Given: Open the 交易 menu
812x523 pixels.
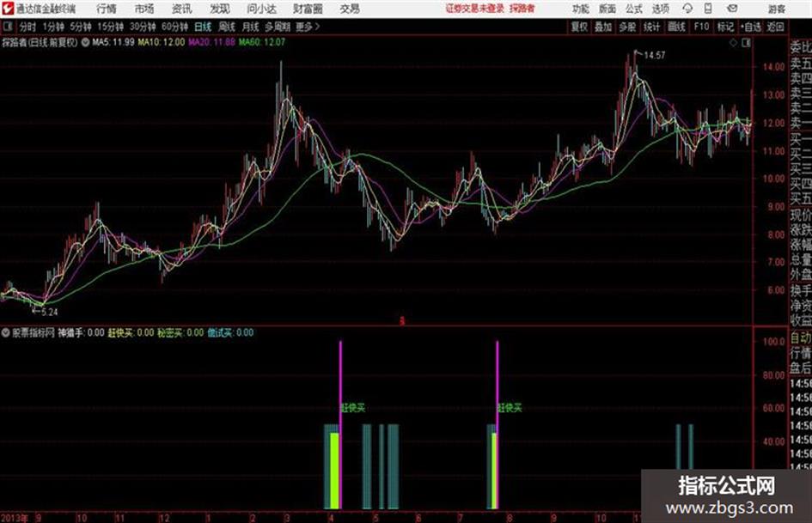Looking at the screenshot, I should pyautogui.click(x=350, y=9).
